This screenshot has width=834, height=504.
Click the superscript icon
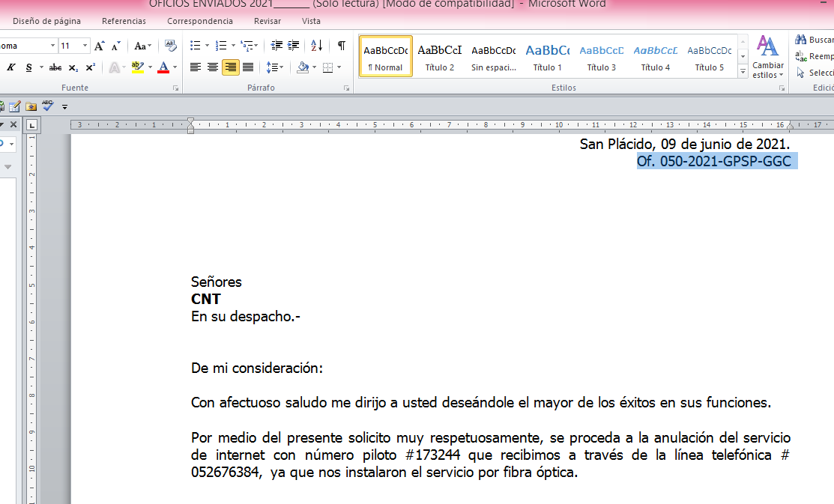pos(90,67)
